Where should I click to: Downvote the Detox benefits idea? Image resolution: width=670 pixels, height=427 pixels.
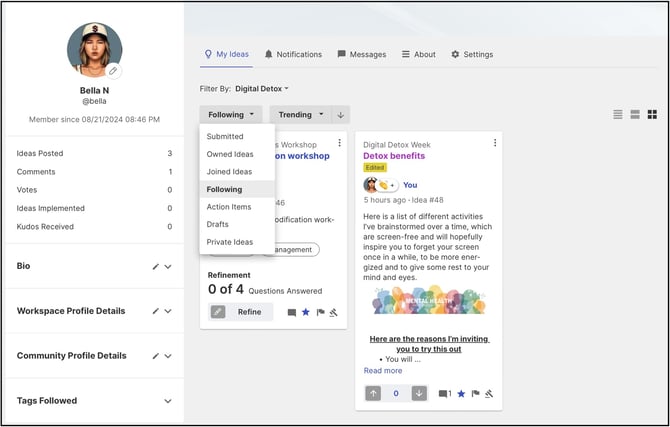(x=419, y=394)
